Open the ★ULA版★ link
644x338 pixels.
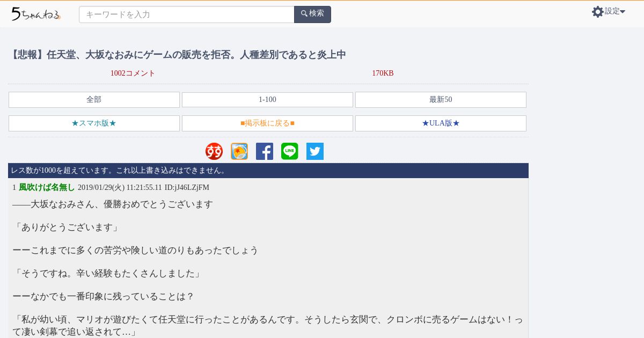[x=441, y=123]
